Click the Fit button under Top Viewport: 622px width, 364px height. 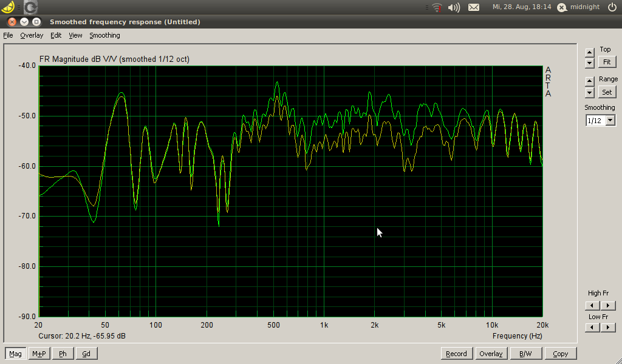pyautogui.click(x=607, y=62)
